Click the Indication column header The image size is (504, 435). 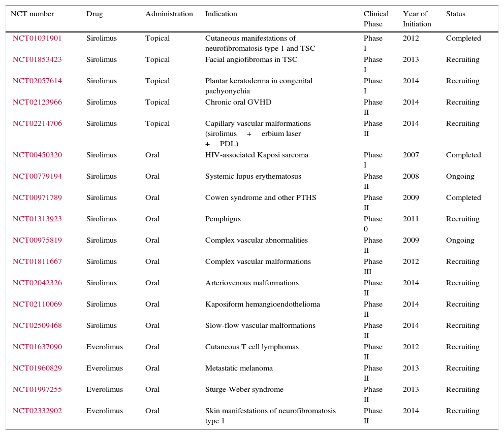[x=221, y=14]
